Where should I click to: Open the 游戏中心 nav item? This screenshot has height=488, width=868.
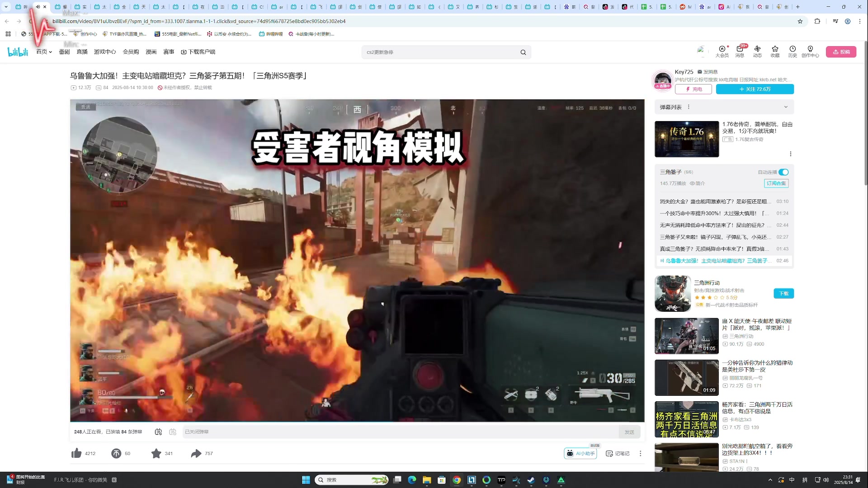[x=105, y=52]
